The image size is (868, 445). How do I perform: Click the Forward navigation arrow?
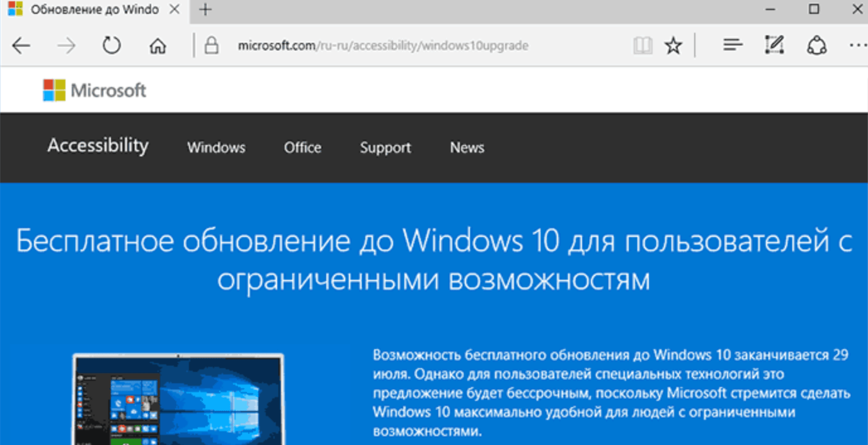click(x=66, y=45)
